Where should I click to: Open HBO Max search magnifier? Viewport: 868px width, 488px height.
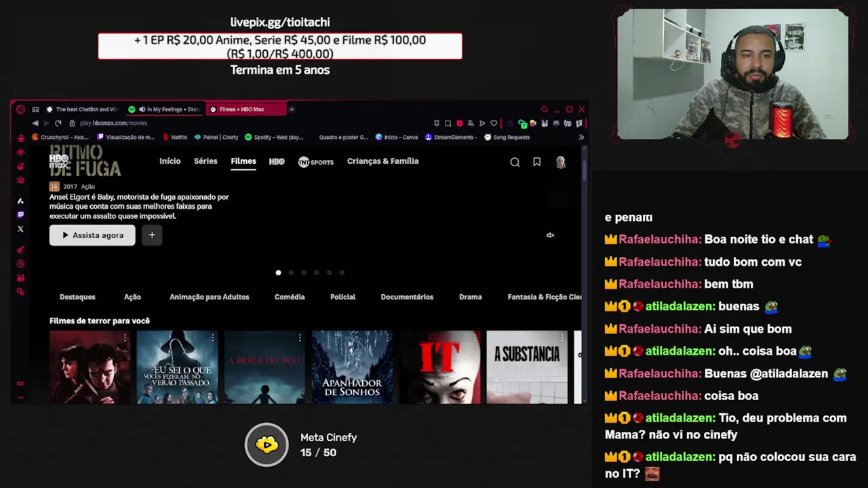tap(515, 162)
